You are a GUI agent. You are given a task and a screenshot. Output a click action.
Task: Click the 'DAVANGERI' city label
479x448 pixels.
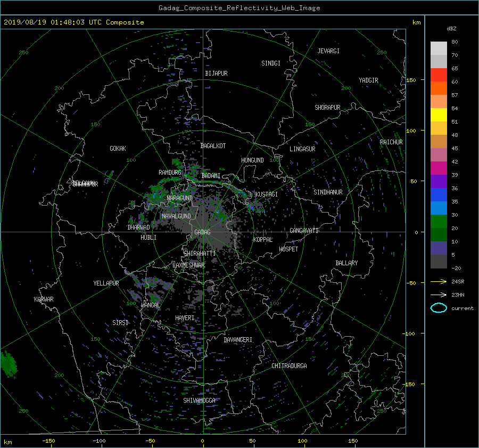coord(238,340)
